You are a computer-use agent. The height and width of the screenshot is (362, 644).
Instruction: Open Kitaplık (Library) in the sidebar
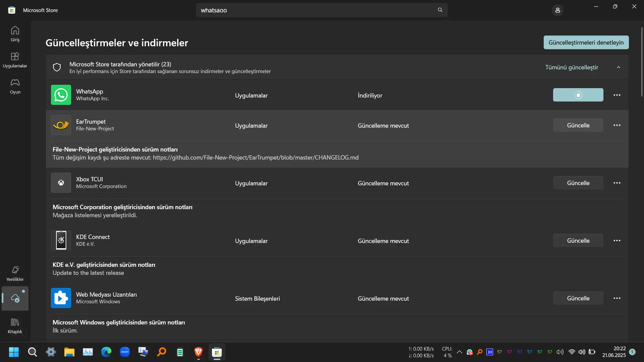click(x=15, y=326)
